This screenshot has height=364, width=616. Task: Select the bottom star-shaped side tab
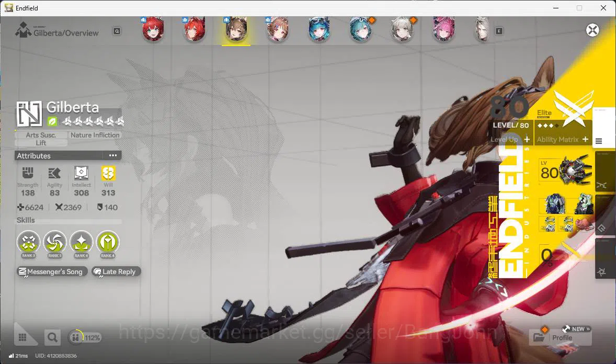pos(606,258)
